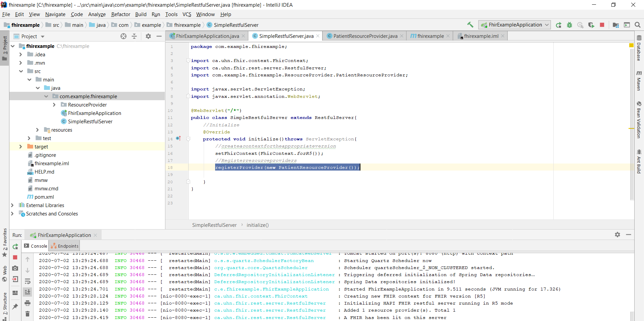Stop the running application in top toolbar
The image size is (644, 321).
click(602, 25)
